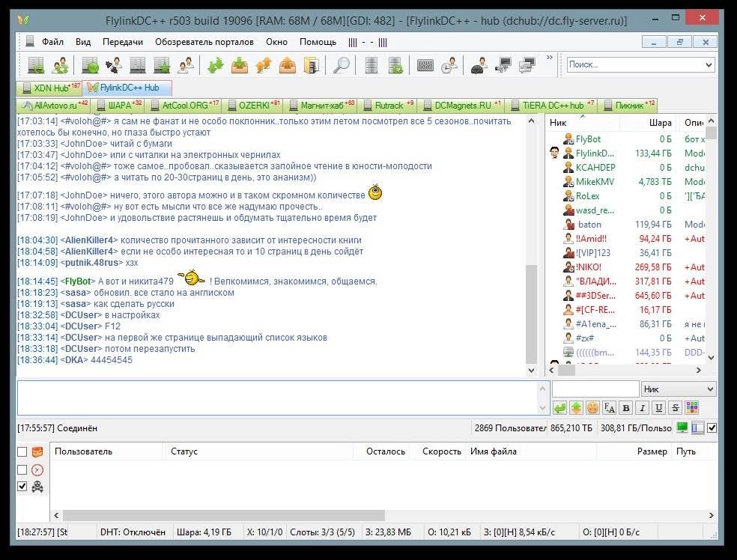Uncheck the checkbox next to skull icon
Screen dimensions: 737x560
point(22,486)
